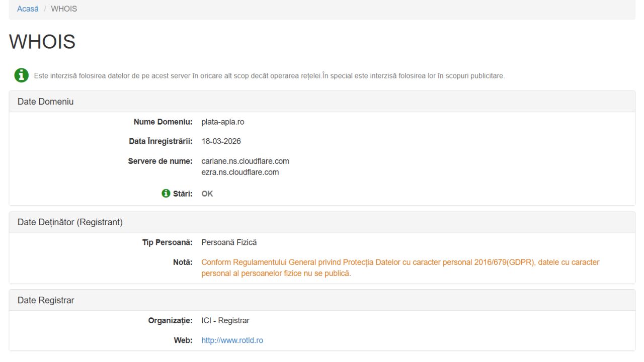Click the OK status value
Image resolution: width=644 pixels, height=362 pixels.
pos(207,194)
